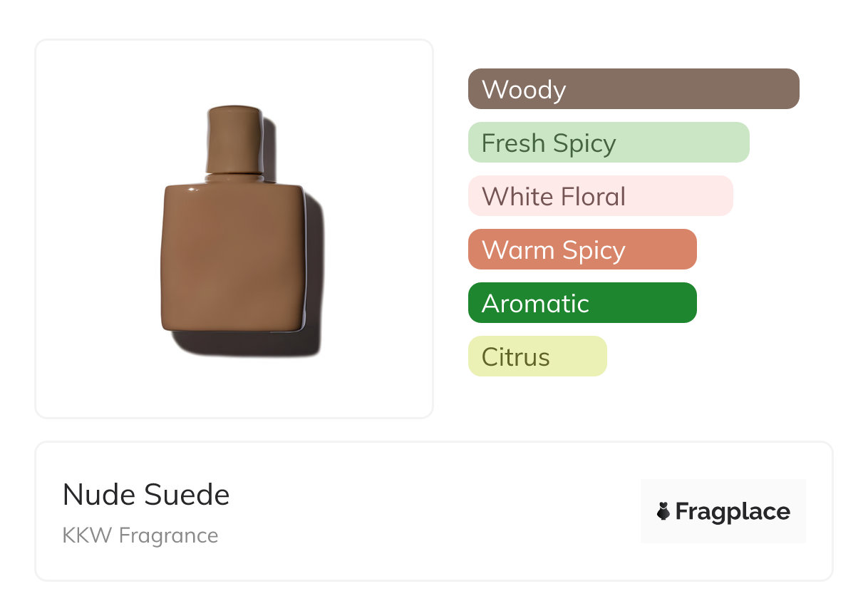868x616 pixels.
Task: Click the Warm Spicy accord bar
Action: (582, 250)
